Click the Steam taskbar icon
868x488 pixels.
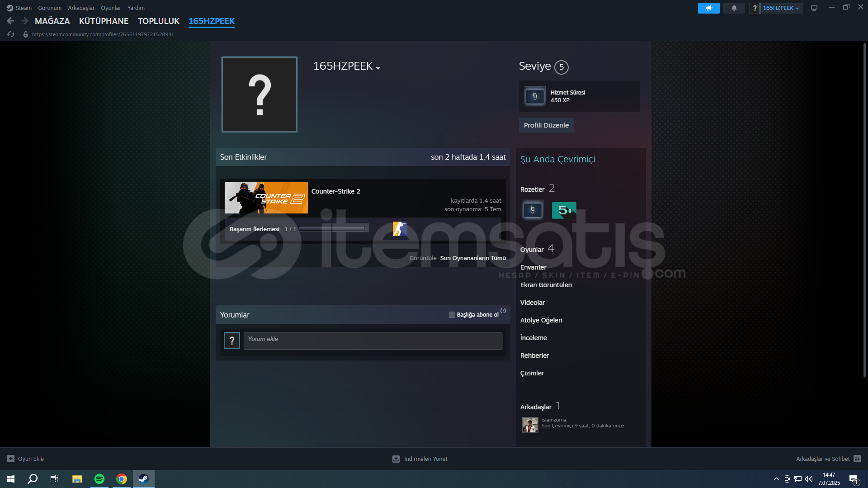click(x=143, y=479)
